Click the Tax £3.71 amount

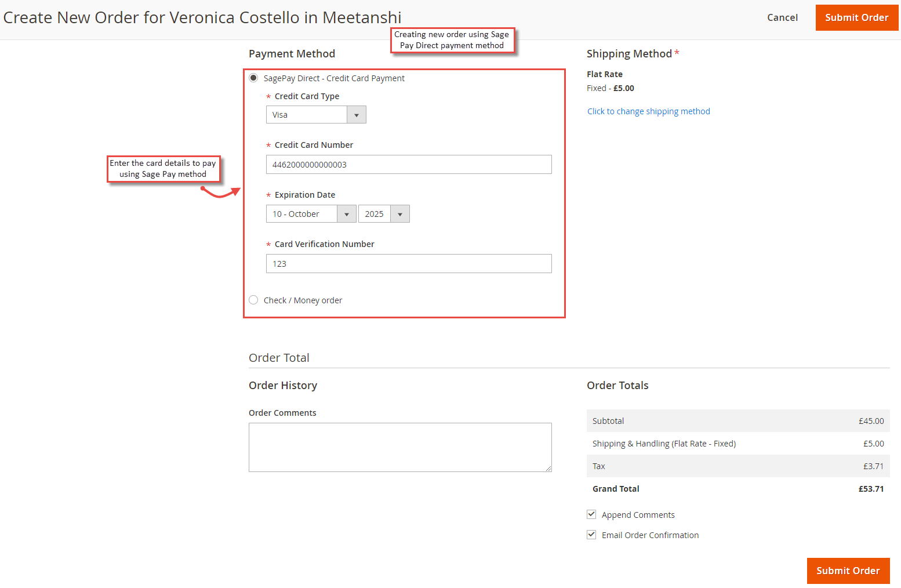coord(873,466)
